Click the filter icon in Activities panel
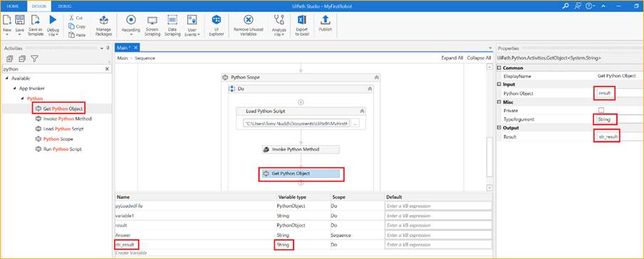This screenshot has height=259, width=644. 35,58
